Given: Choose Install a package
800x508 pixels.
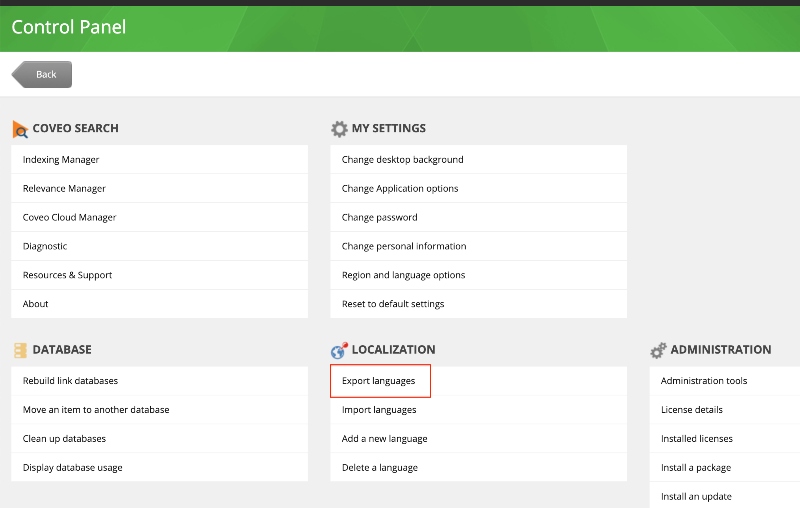Looking at the screenshot, I should 724,468.
